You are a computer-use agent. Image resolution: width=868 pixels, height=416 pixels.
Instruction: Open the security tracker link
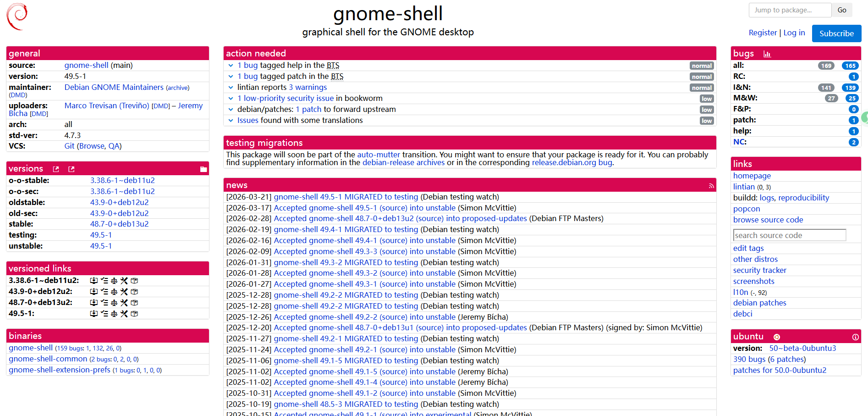[x=759, y=270]
